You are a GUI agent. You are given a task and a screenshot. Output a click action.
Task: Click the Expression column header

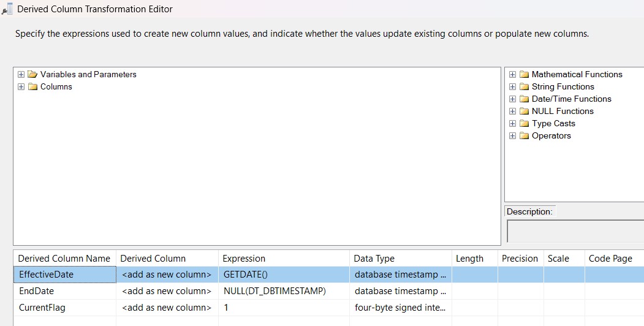tap(243, 259)
